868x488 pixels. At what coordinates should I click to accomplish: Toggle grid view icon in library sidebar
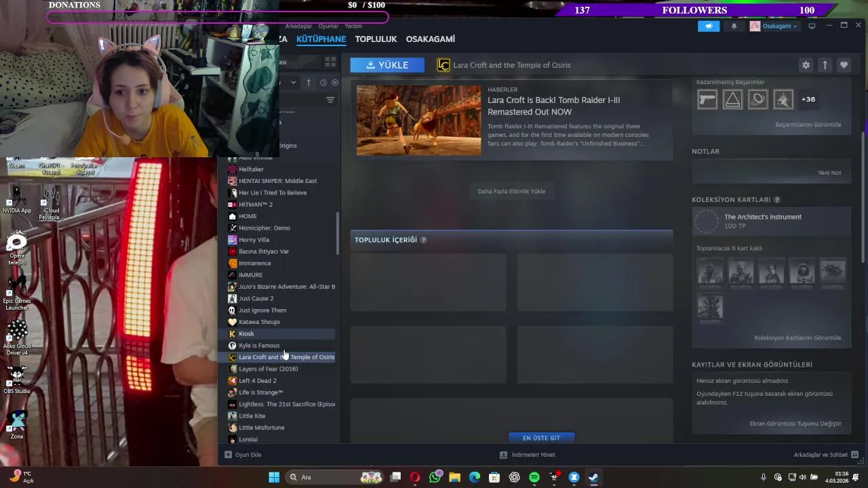330,61
